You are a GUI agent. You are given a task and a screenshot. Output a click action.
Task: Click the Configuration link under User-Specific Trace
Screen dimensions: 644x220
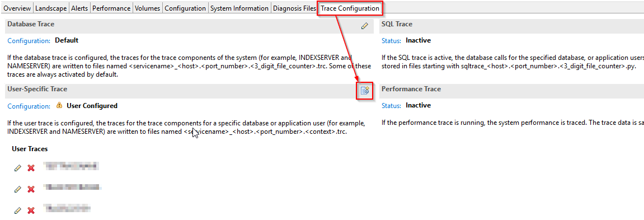point(29,106)
